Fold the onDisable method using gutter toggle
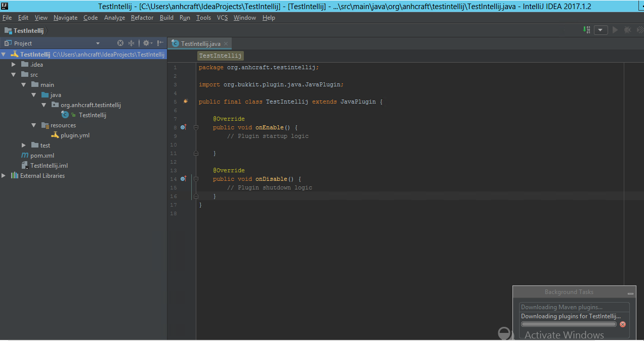644x341 pixels. [196, 179]
